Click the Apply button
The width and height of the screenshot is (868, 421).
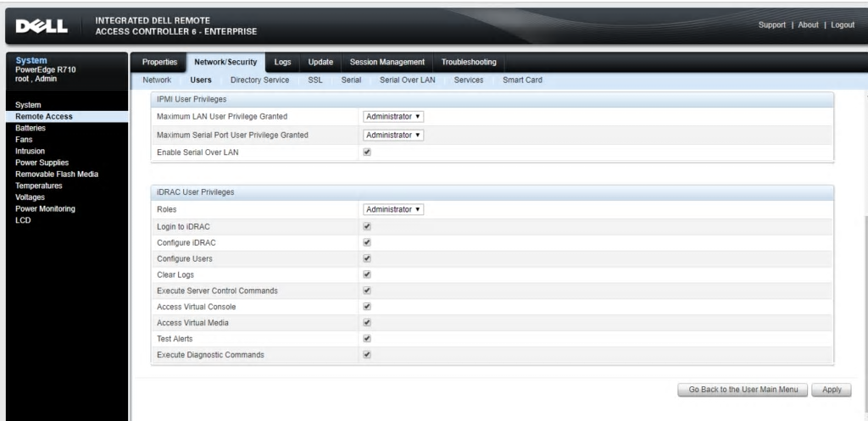click(x=832, y=390)
